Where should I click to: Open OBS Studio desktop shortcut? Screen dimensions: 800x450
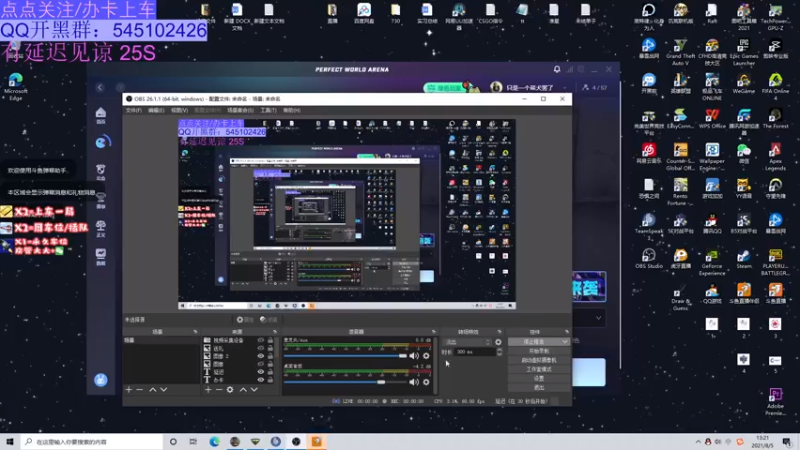(648, 258)
